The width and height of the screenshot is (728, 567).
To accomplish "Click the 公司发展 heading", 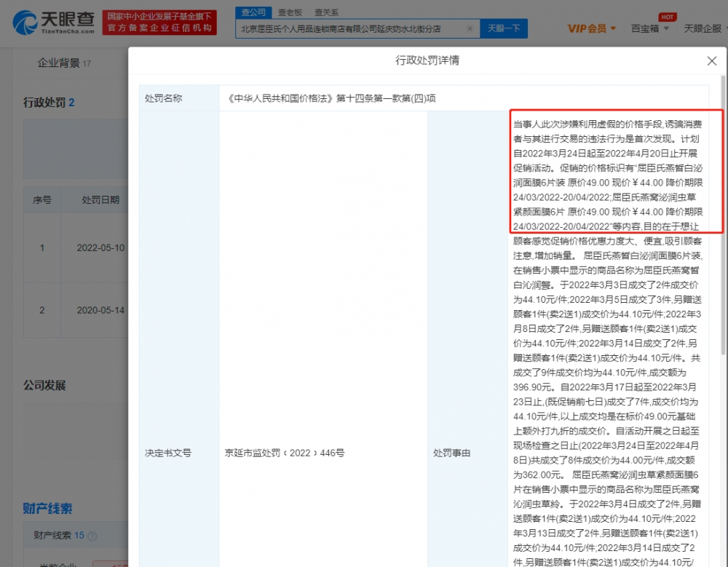I will click(44, 386).
